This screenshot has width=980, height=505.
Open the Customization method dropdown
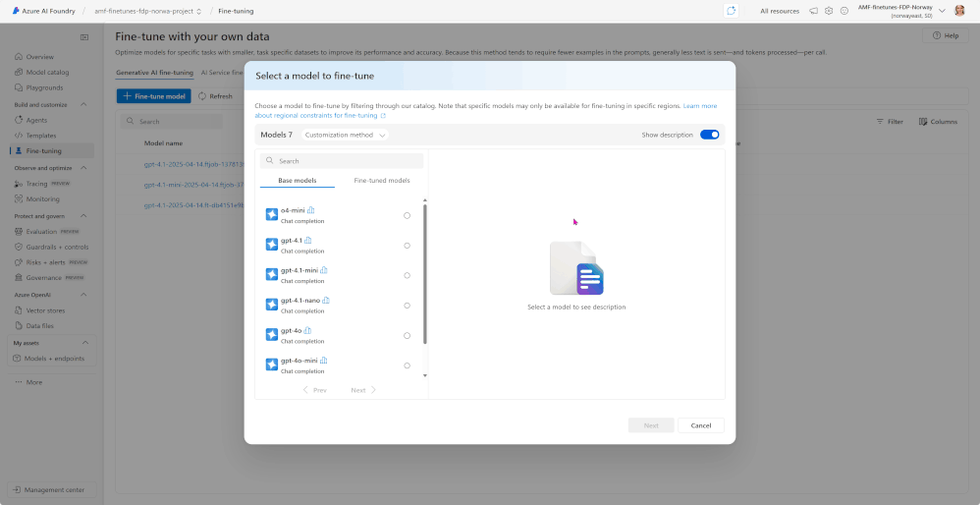pyautogui.click(x=345, y=135)
